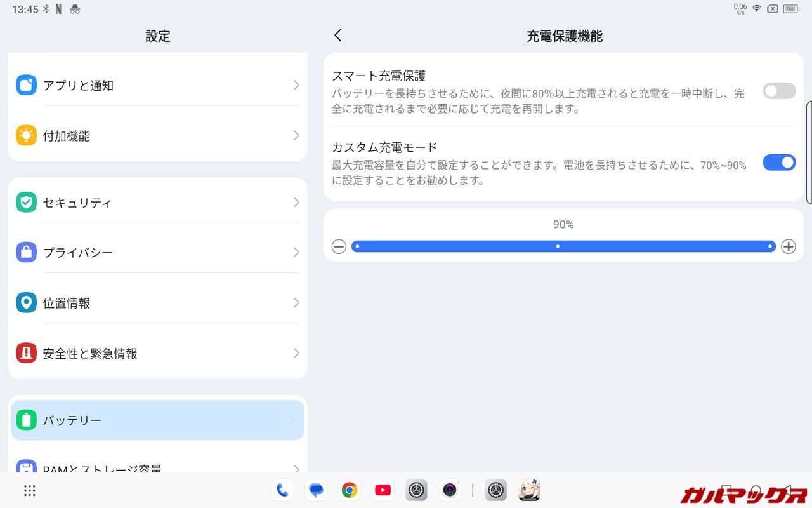The width and height of the screenshot is (812, 508).
Task: Launch YouTube from the dock
Action: [383, 490]
